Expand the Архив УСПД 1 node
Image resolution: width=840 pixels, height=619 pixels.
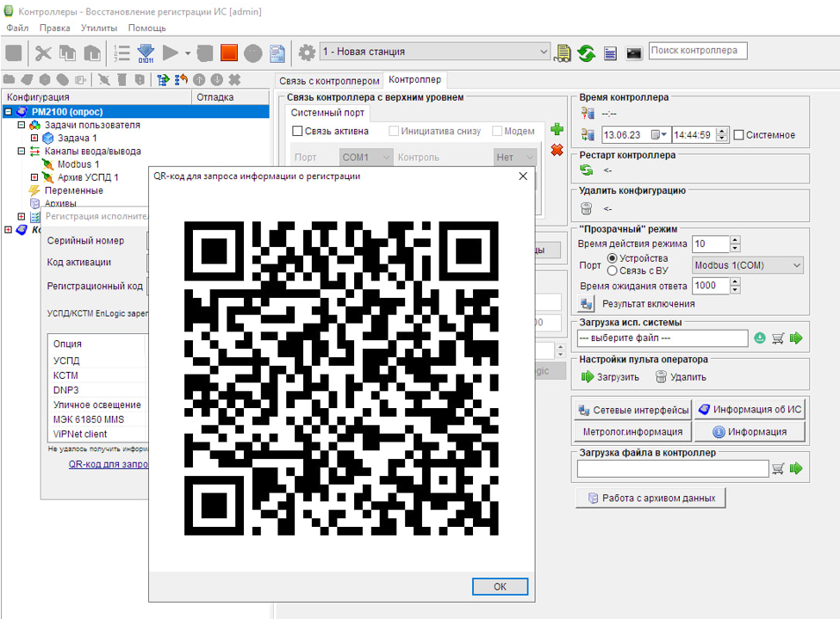point(34,176)
